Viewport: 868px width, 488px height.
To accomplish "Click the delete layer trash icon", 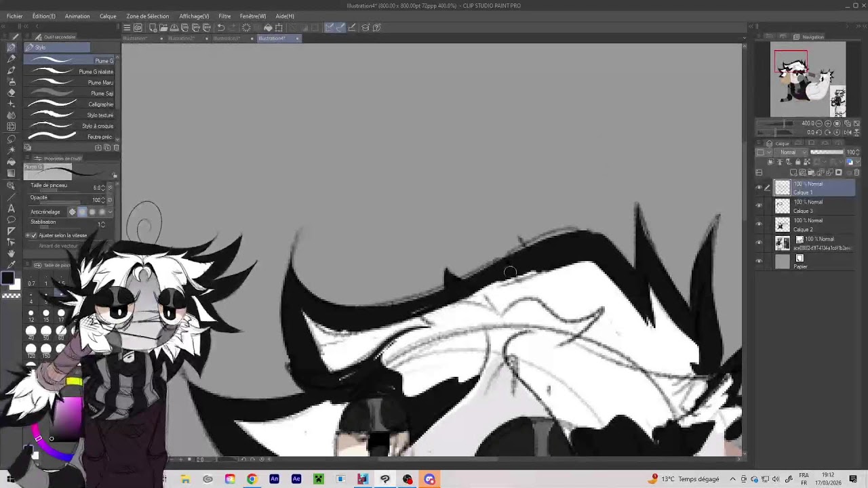I will (856, 173).
